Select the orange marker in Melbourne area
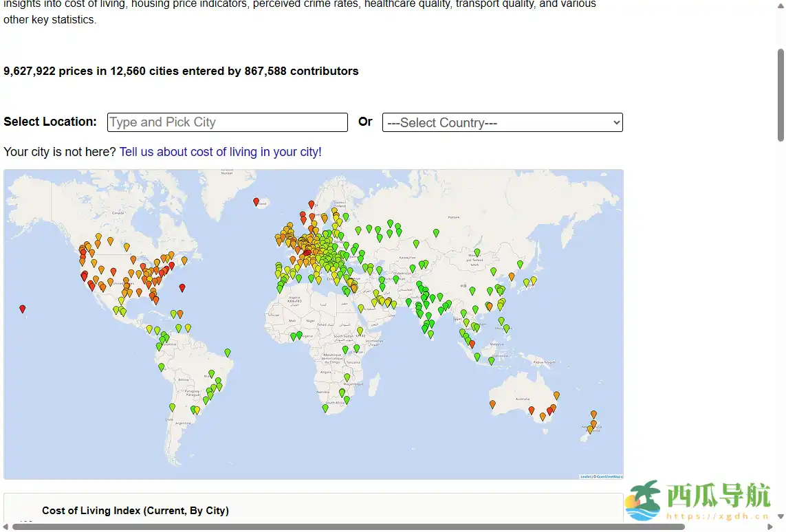This screenshot has height=532, width=786. 543,417
